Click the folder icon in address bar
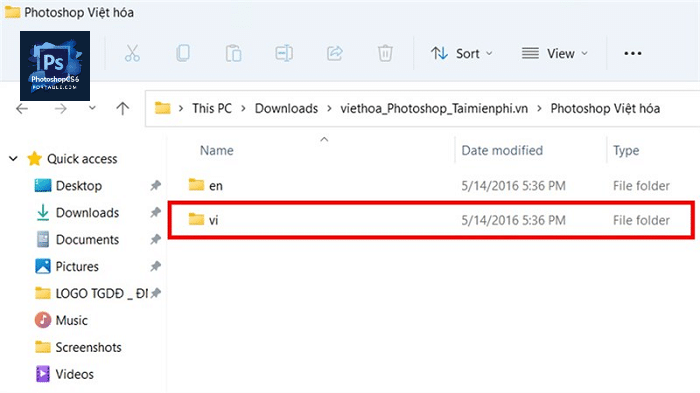This screenshot has width=700, height=393. click(162, 108)
